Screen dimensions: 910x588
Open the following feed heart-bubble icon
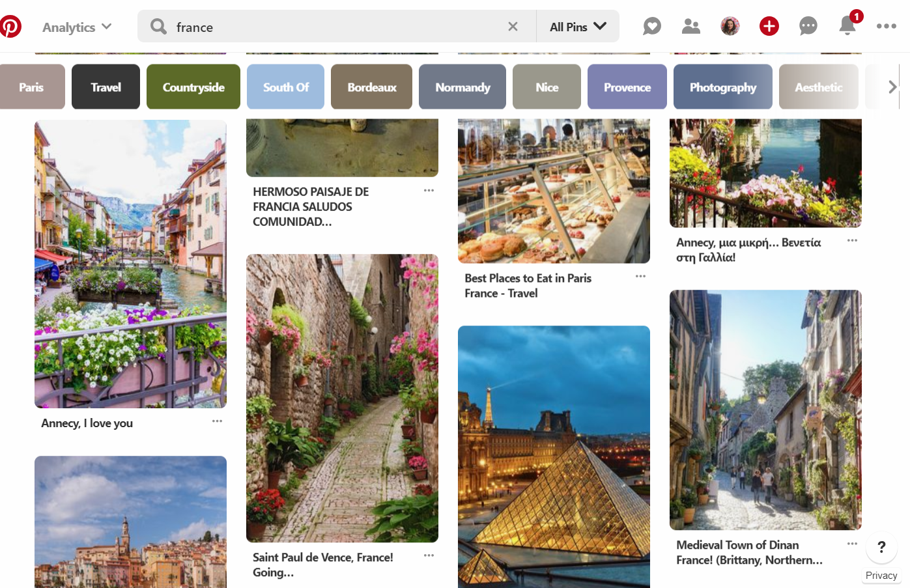(652, 26)
